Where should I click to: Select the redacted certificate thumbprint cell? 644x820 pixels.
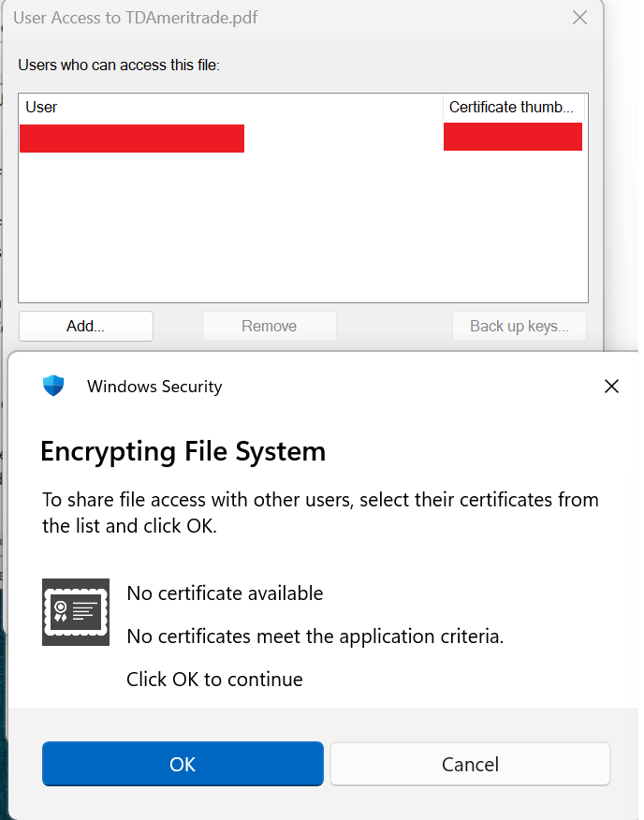coord(513,137)
